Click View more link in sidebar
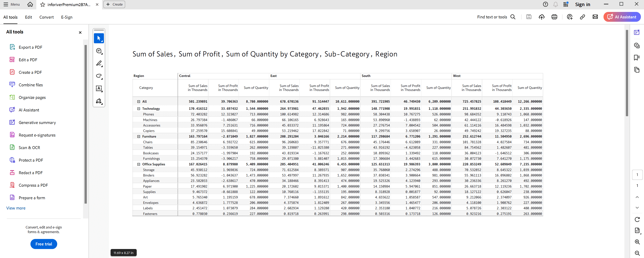 tap(16, 208)
